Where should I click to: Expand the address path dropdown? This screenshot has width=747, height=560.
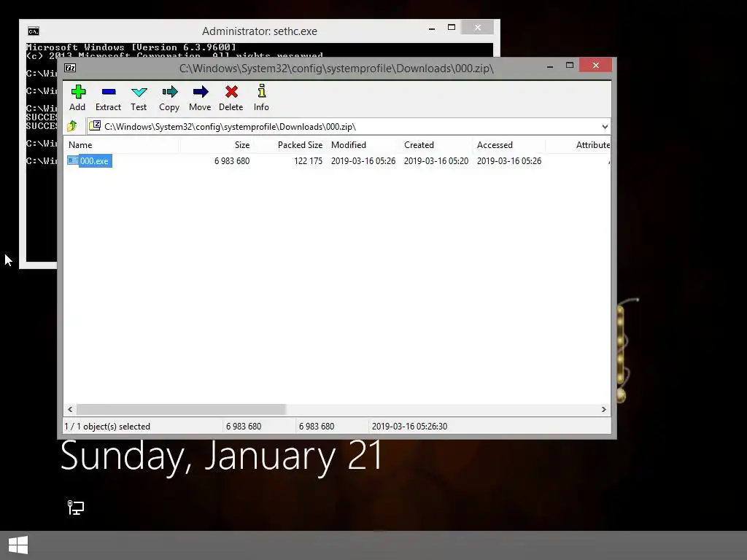point(605,127)
